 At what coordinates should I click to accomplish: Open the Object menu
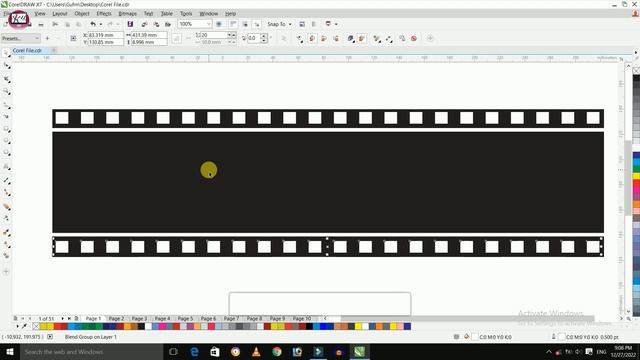[82, 13]
